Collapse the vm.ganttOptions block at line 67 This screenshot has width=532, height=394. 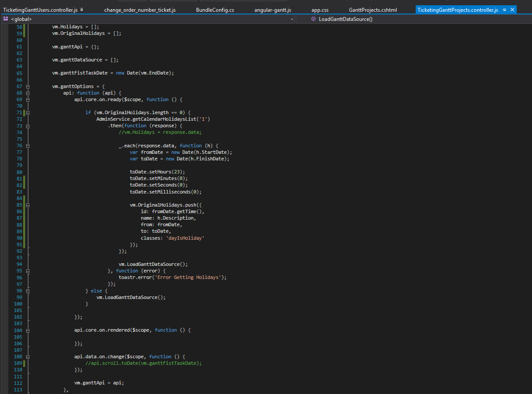(x=27, y=86)
